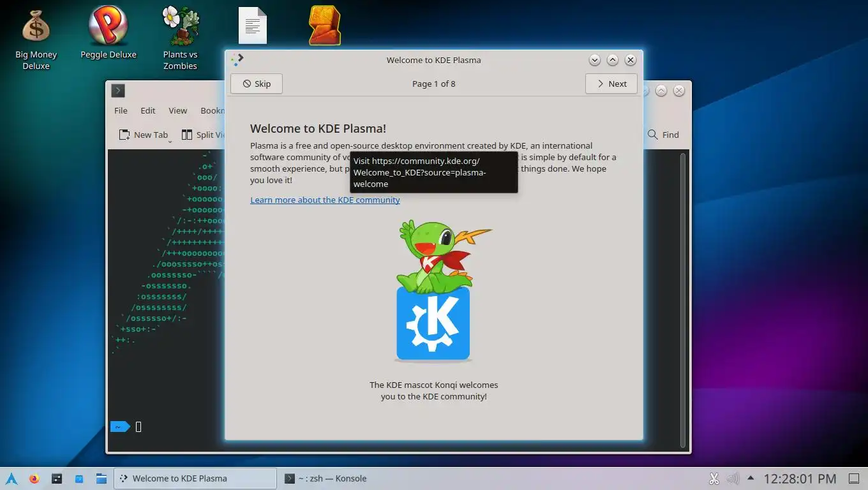Click the digital clock in the panel
The height and width of the screenshot is (490, 868).
tap(800, 478)
